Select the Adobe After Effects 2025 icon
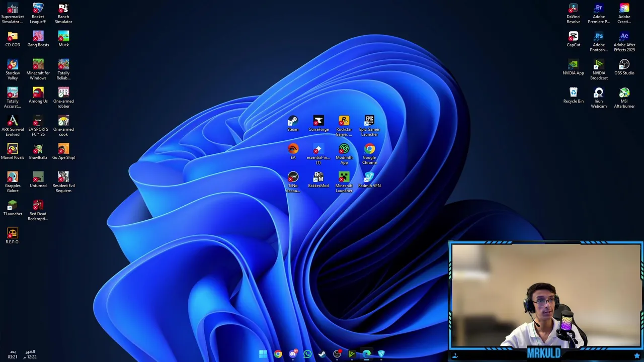Screen dimensions: 644x362 pyautogui.click(x=624, y=42)
